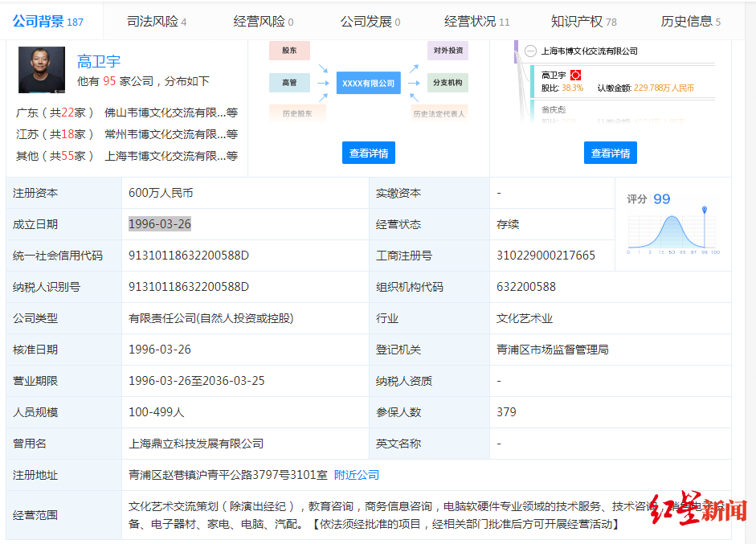Click the 股东 box in the diagram
The height and width of the screenshot is (544, 756).
point(289,51)
